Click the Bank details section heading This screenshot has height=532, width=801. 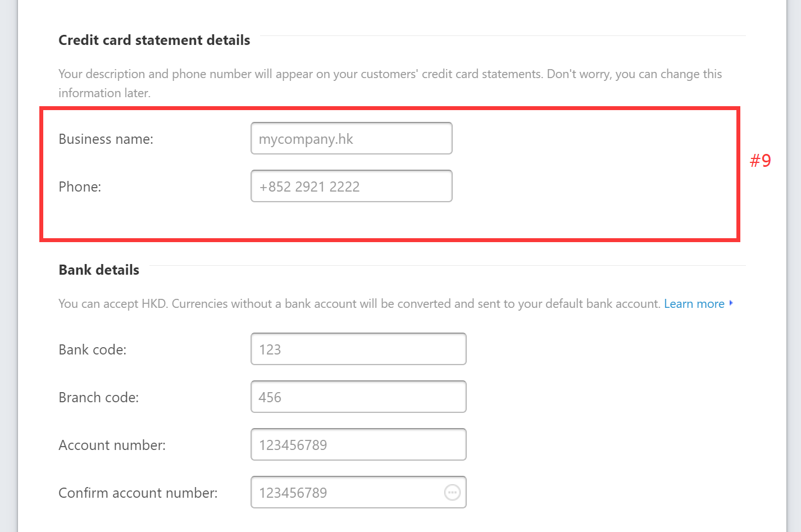click(x=99, y=270)
